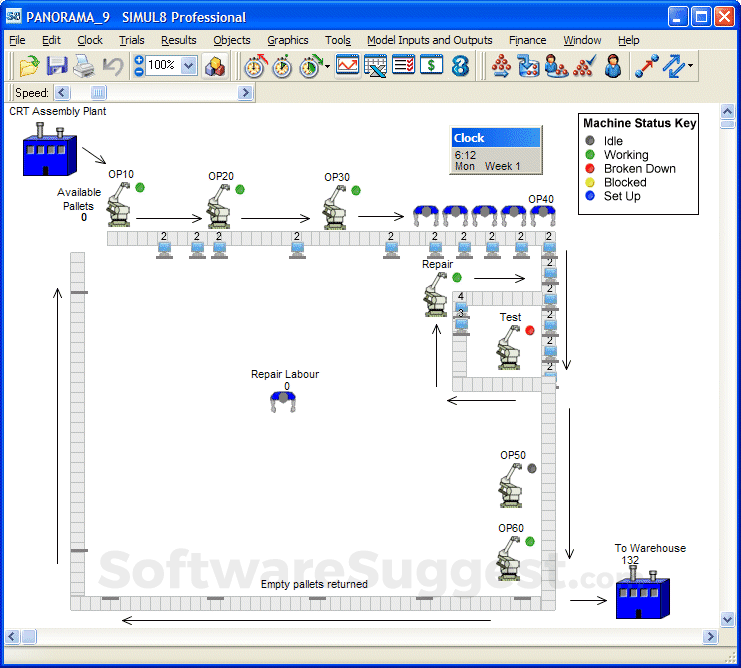Open the 100% zoom dropdown
The width and height of the screenshot is (741, 668).
point(189,67)
